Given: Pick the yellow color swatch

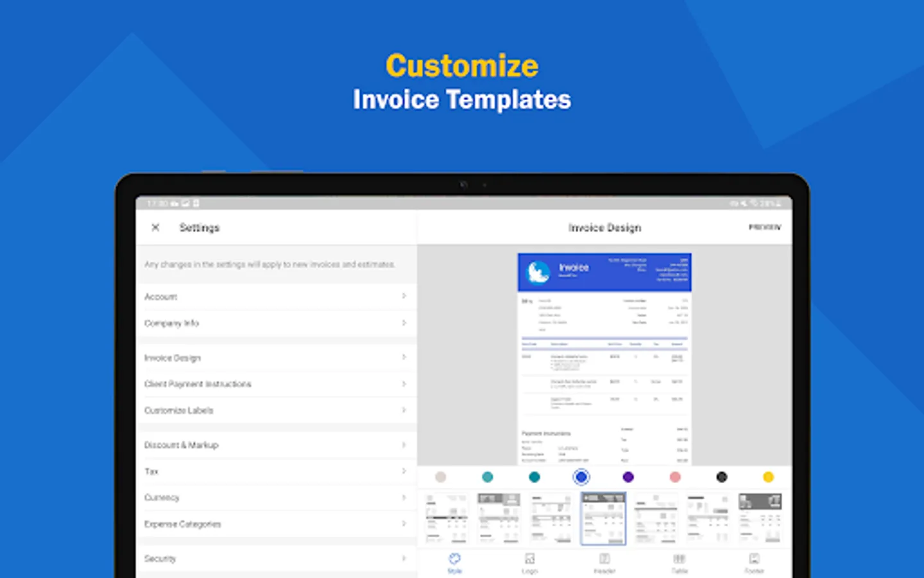Looking at the screenshot, I should pyautogui.click(x=769, y=477).
